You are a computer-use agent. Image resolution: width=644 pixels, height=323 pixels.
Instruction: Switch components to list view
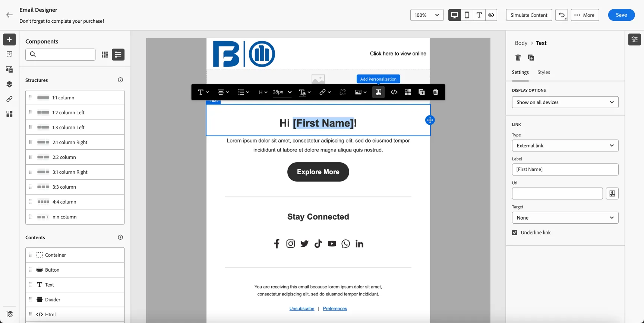tap(118, 55)
